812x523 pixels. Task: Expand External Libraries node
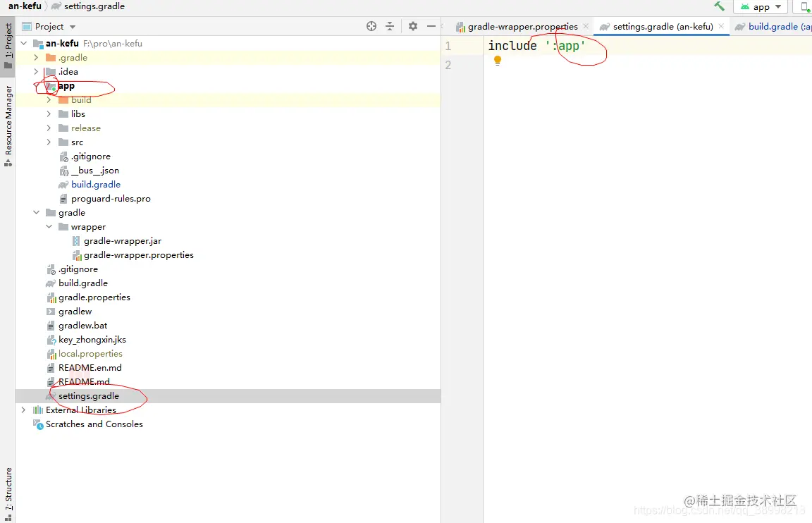pyautogui.click(x=24, y=410)
